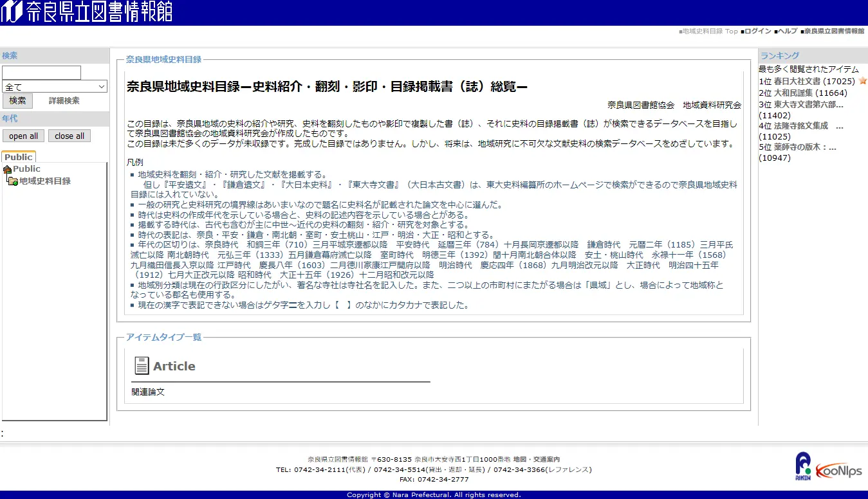The image size is (868, 499).
Task: Click the 年代 sidebar heading
Action: (x=10, y=119)
